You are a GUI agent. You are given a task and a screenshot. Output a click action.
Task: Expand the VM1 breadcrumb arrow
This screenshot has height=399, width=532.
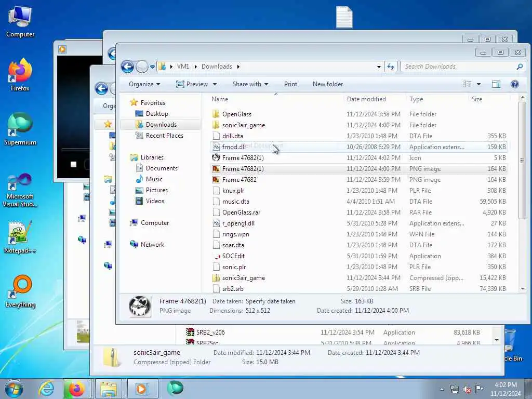(x=196, y=67)
